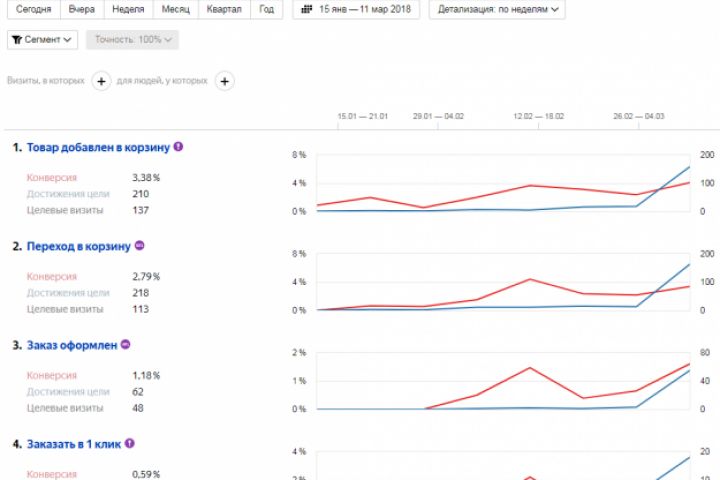
Task: Click the Достижения цели value 62
Action: (138, 392)
